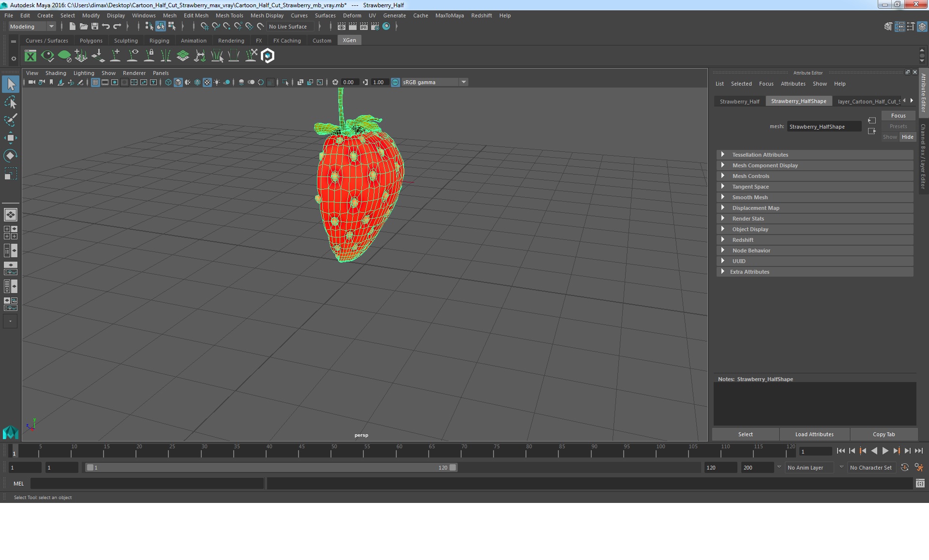Toggle X-ray display in viewport
929x560 pixels.
300,82
